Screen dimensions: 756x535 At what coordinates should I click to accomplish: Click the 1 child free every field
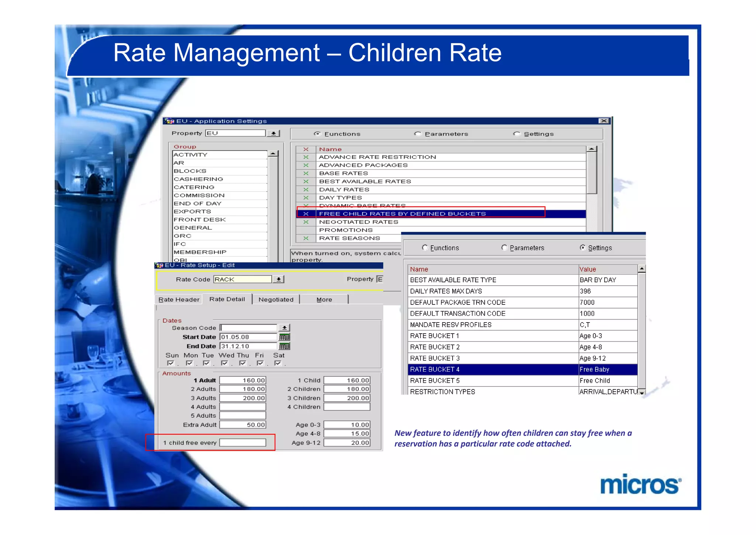pos(243,443)
